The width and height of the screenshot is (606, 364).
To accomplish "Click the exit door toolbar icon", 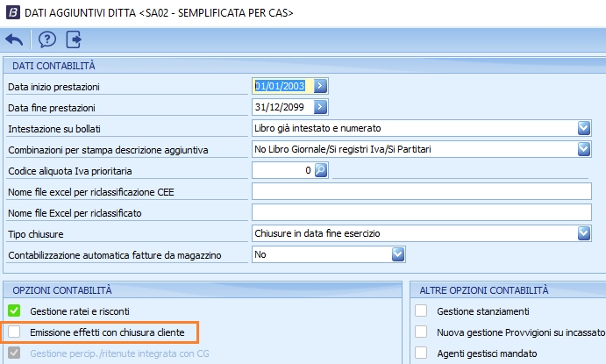I will click(x=74, y=39).
